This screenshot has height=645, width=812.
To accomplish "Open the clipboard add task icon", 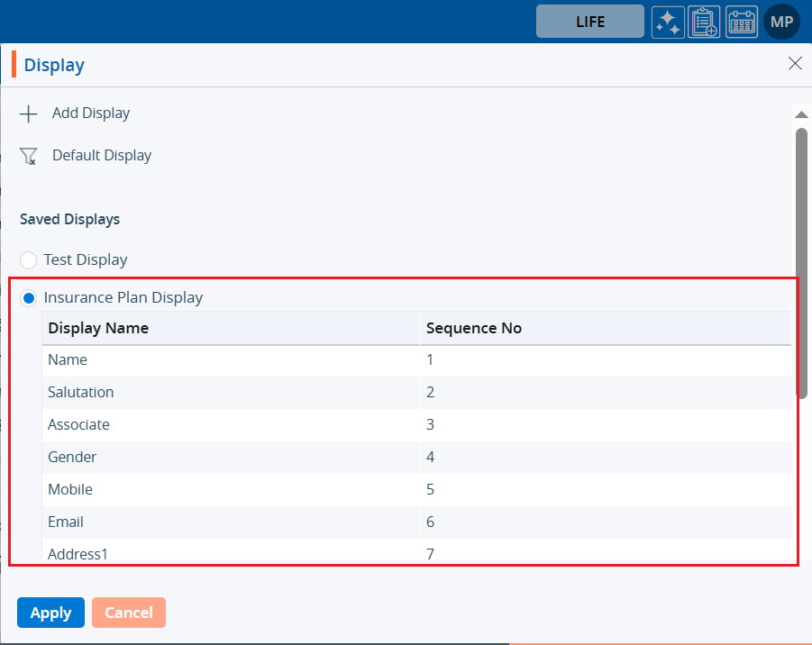I will coord(704,23).
